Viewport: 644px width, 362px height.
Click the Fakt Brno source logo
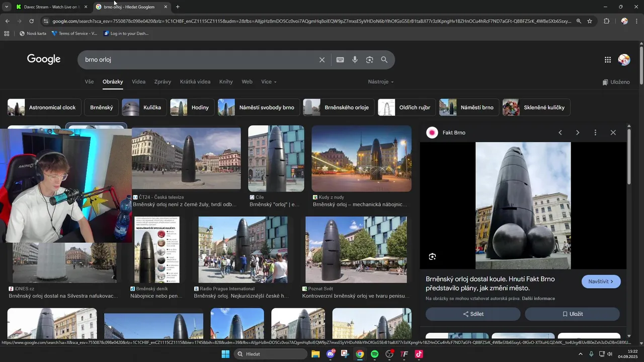tap(432, 133)
